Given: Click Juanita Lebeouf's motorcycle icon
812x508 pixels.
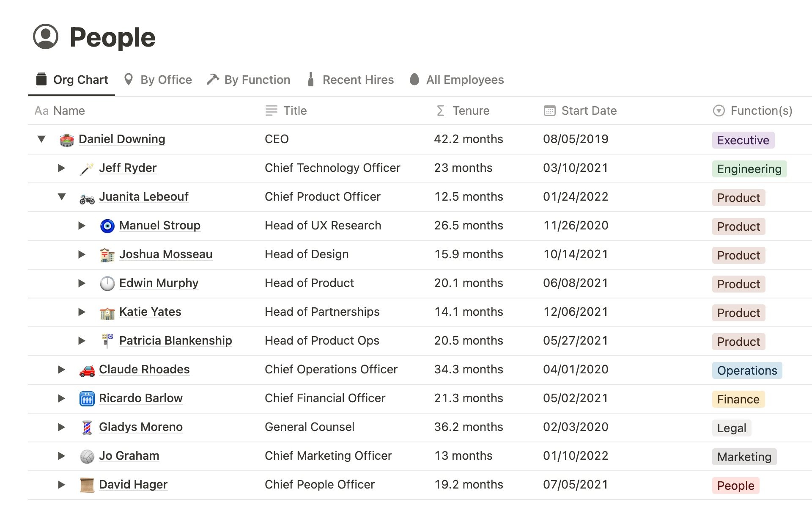Looking at the screenshot, I should (x=87, y=198).
